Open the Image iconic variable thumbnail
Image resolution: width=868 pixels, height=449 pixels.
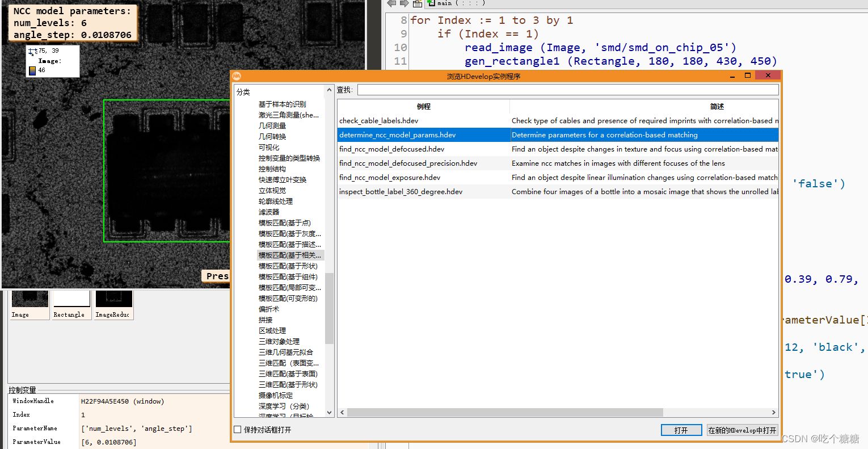pos(30,305)
